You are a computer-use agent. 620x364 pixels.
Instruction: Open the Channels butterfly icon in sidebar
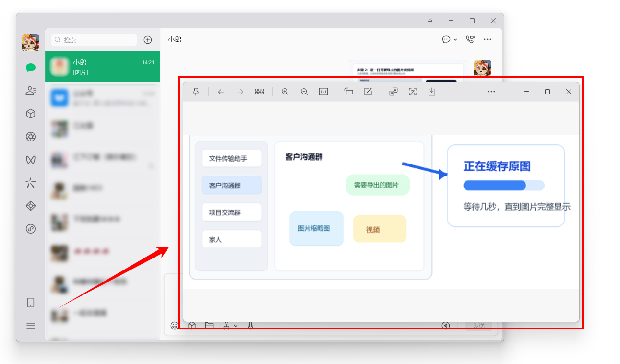(31, 160)
